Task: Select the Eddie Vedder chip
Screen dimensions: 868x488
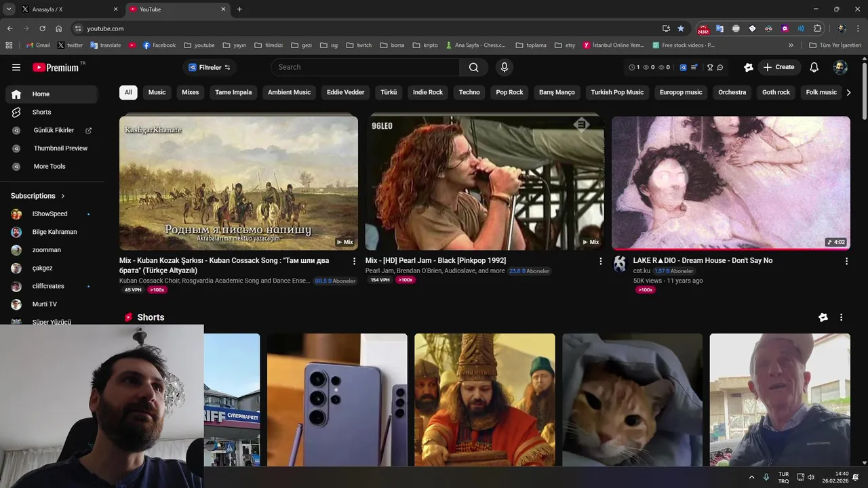Action: pos(346,92)
